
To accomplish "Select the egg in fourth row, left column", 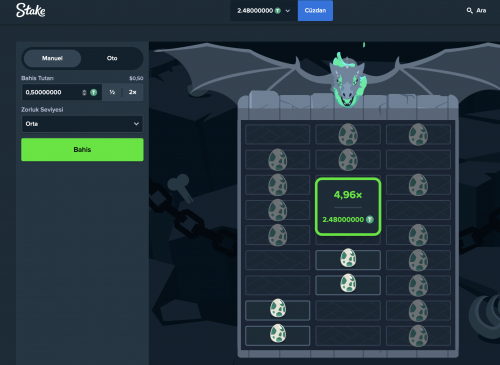I will click(x=278, y=210).
